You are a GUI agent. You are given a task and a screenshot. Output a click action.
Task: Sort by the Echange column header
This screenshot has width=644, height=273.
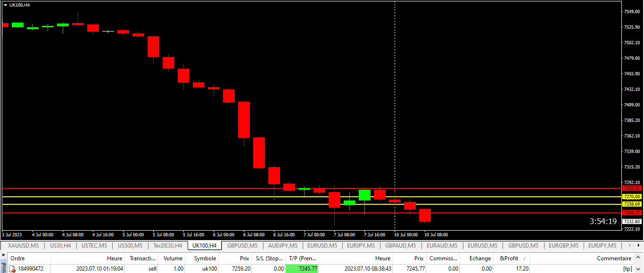tap(477, 258)
